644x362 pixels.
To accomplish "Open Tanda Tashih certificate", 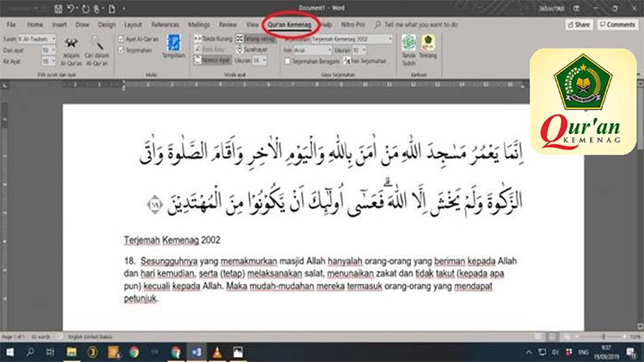I will coord(408,50).
